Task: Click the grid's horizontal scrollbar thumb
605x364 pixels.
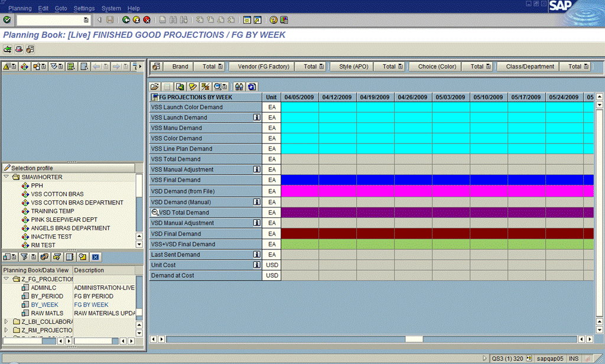Action: click(x=414, y=339)
